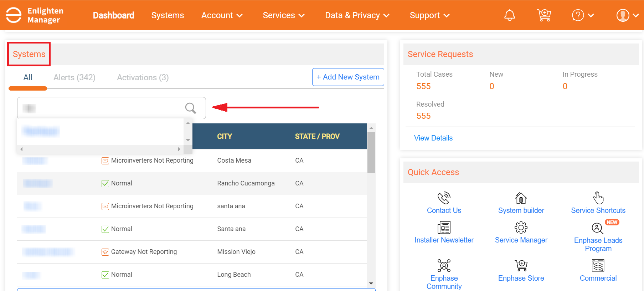Click the search magnifier icon
The image size is (644, 291).
coord(191,108)
